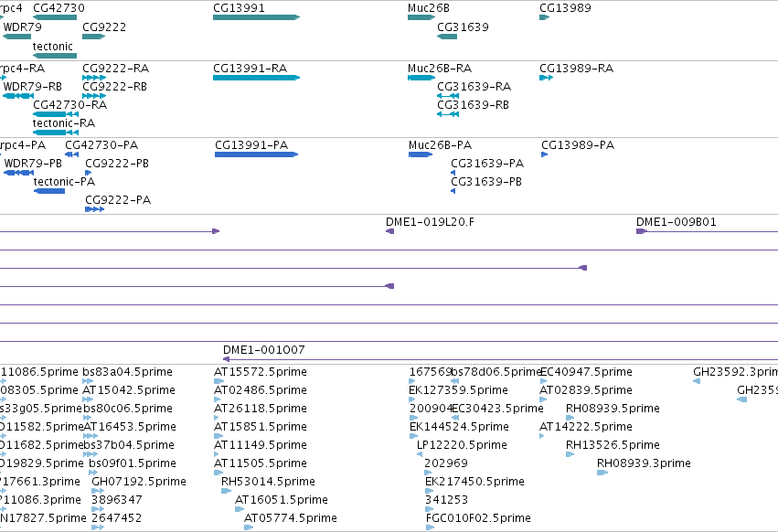Screen dimensions: 778x532
Task: Click EST EK144524.5prime
Action: (459, 427)
